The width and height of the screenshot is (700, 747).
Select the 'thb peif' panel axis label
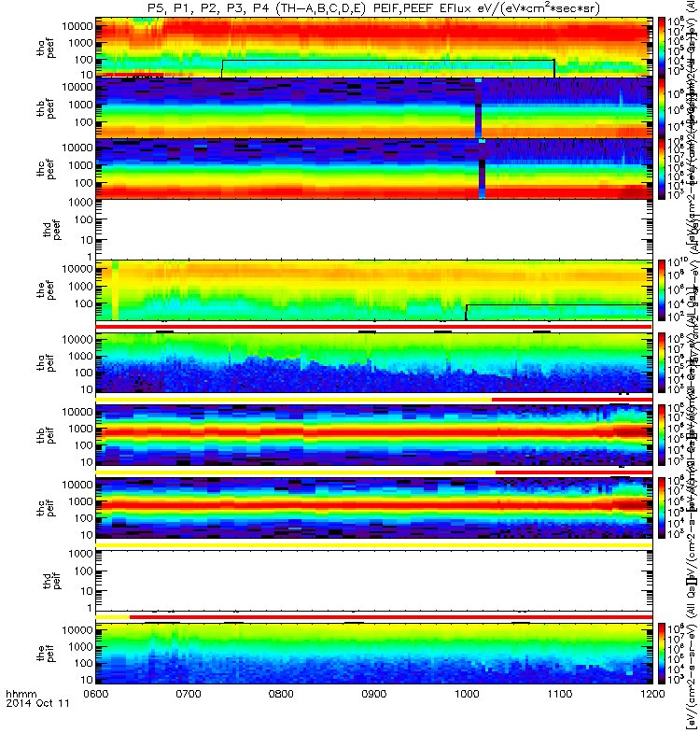[x=46, y=435]
